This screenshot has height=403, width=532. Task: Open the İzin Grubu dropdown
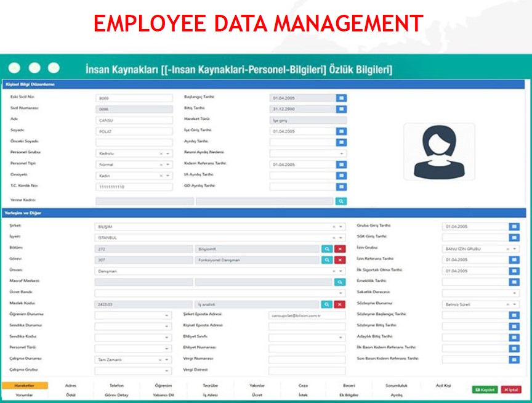[x=515, y=249]
